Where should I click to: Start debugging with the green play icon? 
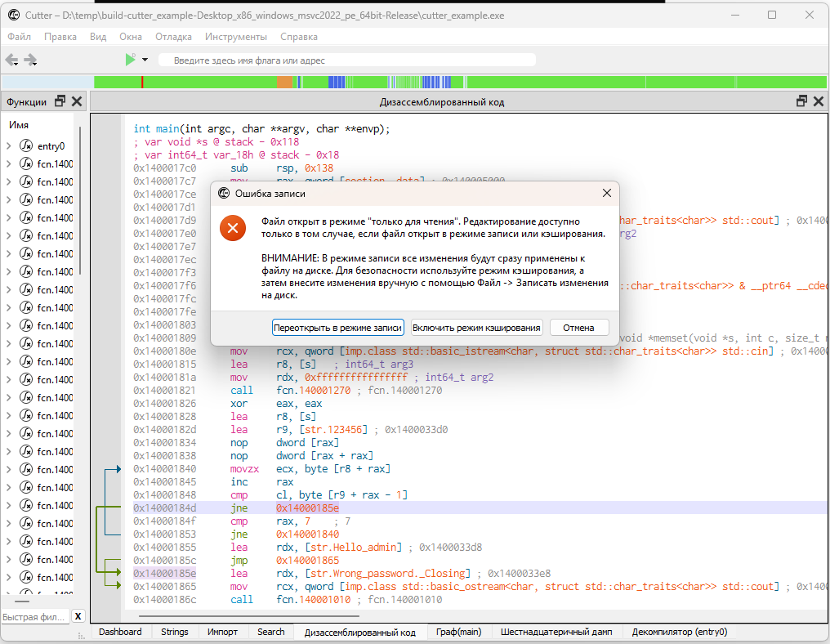(130, 60)
